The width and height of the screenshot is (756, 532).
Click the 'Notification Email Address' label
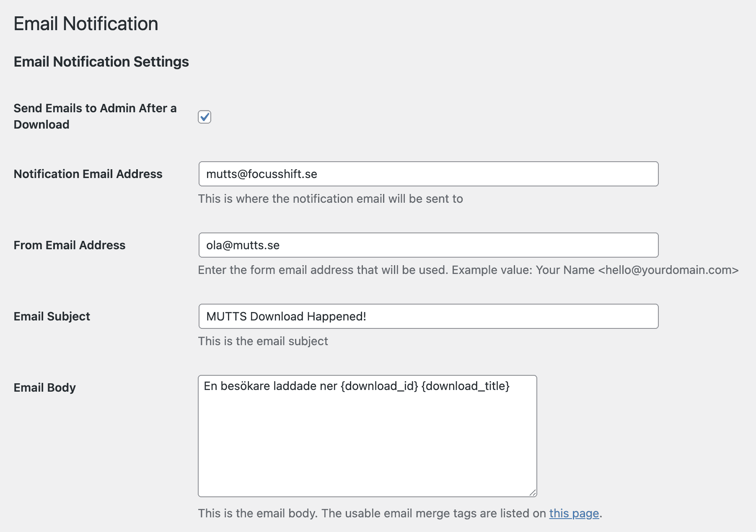pos(88,174)
